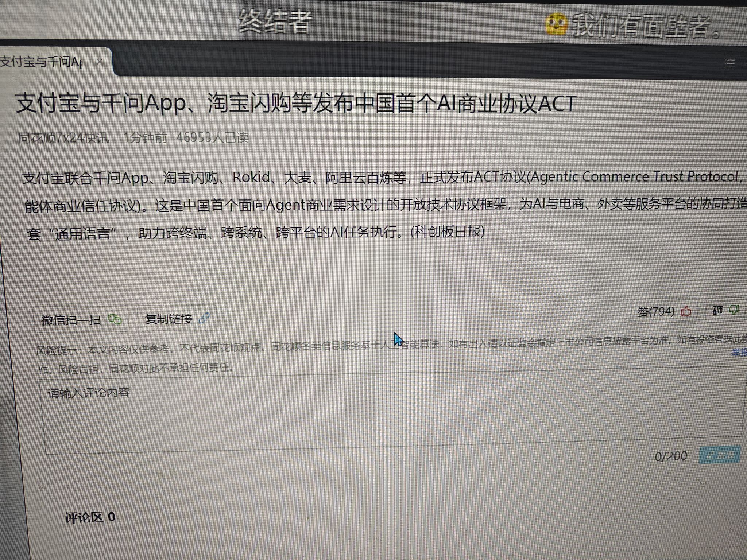Like the article via 赞(794)
747x560 pixels.
[656, 312]
